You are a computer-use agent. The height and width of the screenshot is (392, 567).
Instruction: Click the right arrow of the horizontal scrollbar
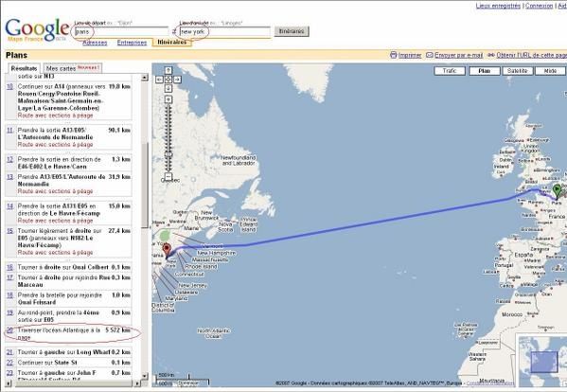point(138,383)
